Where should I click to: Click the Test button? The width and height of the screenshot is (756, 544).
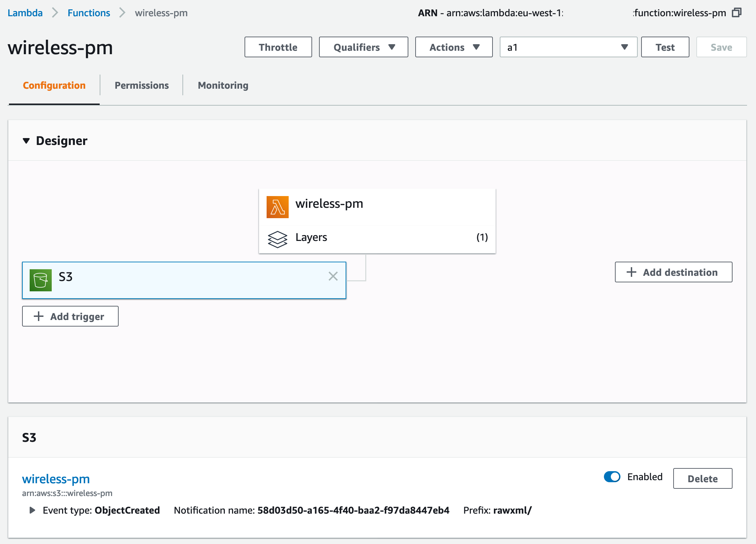click(665, 47)
